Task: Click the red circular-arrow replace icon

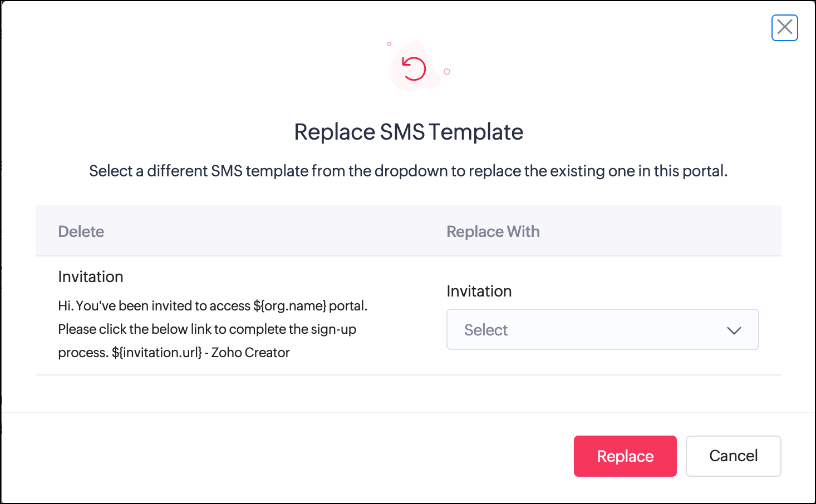Action: click(414, 69)
